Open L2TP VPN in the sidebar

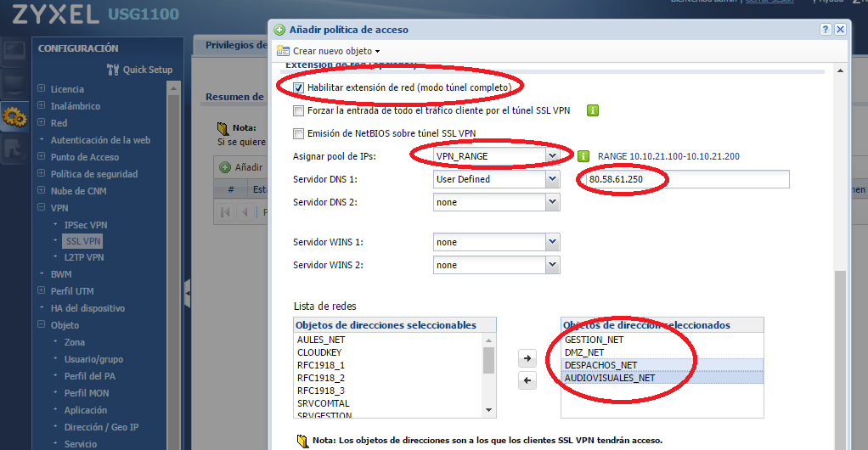(84, 257)
